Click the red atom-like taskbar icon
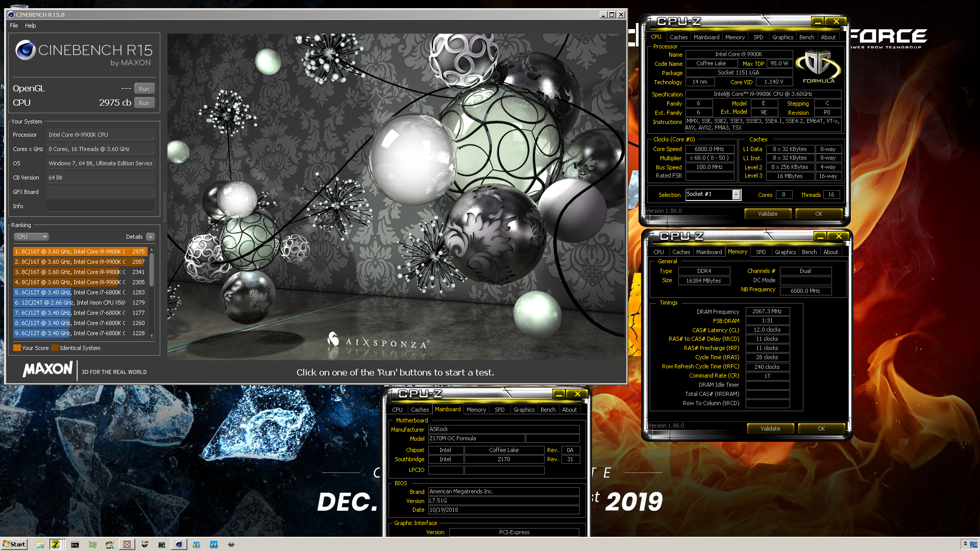The image size is (980, 551). click(x=127, y=544)
